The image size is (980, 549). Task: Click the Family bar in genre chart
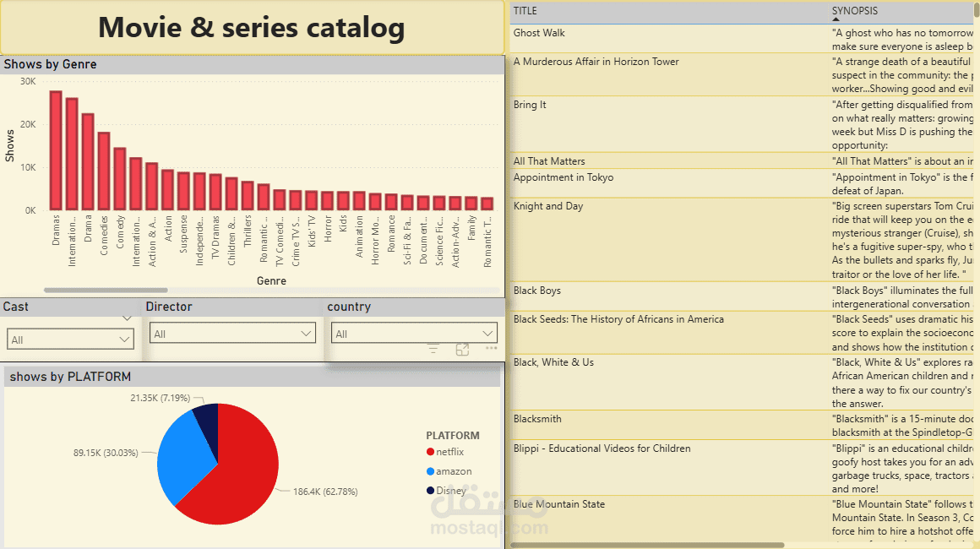(x=471, y=203)
